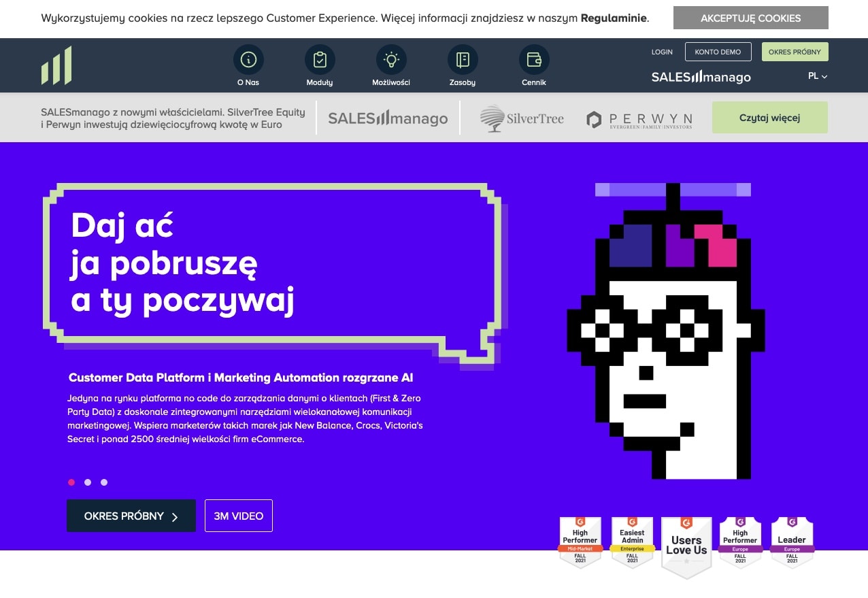Play the 3M VIDEO button
Image resolution: width=868 pixels, height=598 pixels.
pos(239,516)
